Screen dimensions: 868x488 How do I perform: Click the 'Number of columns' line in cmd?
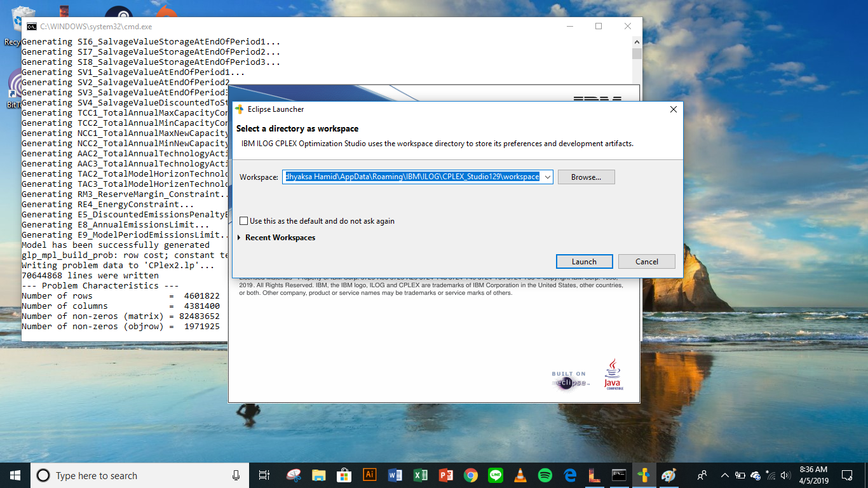point(121,306)
